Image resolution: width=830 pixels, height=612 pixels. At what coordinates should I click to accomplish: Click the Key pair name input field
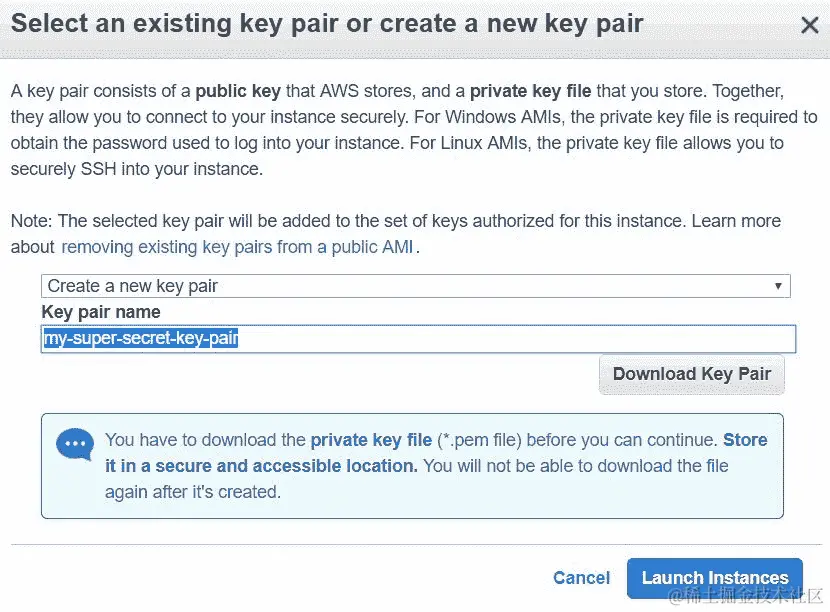coord(500,339)
